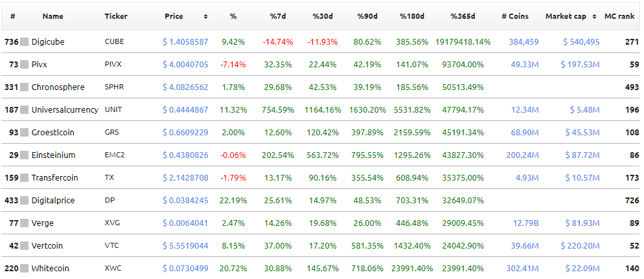This screenshot has height=279, width=644.
Task: Open the Verge coin name
Action: 42,223
